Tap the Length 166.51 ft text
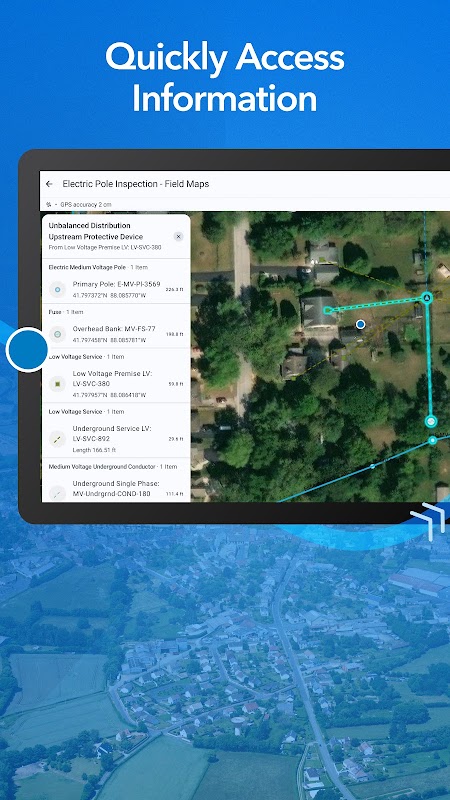Viewport: 450px width, 800px height. (94, 450)
